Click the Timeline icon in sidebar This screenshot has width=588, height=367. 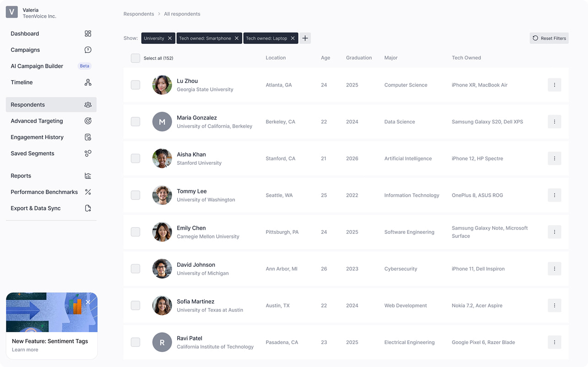coord(88,82)
